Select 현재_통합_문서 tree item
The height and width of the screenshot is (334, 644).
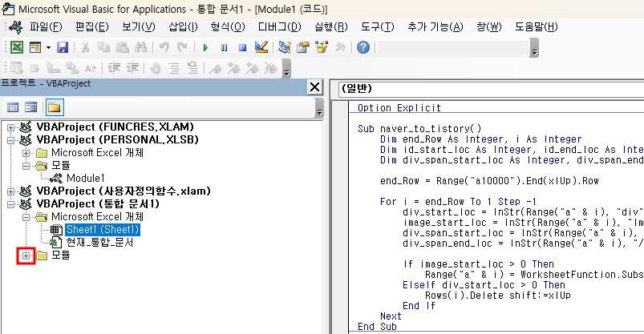(x=99, y=243)
